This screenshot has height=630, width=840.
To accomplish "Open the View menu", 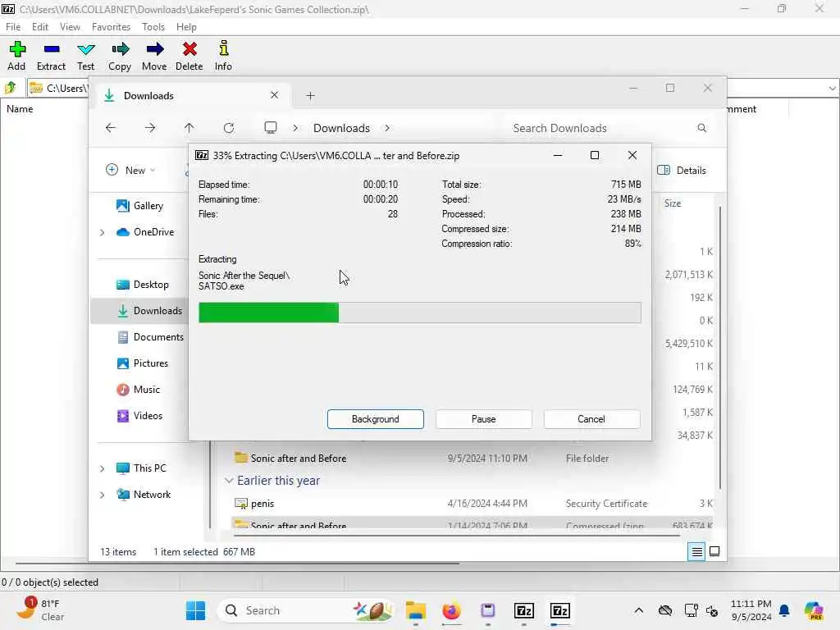I will (70, 27).
